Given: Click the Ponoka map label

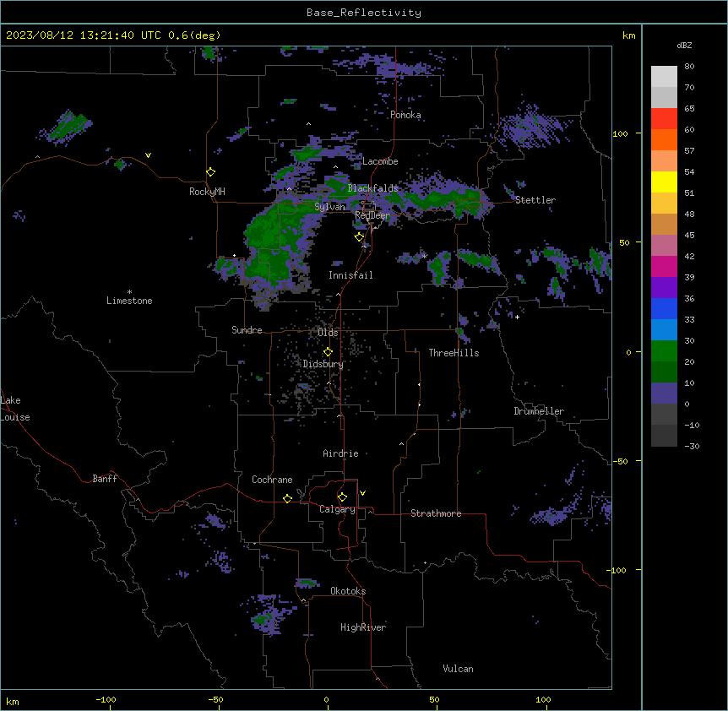Looking at the screenshot, I should [x=405, y=115].
